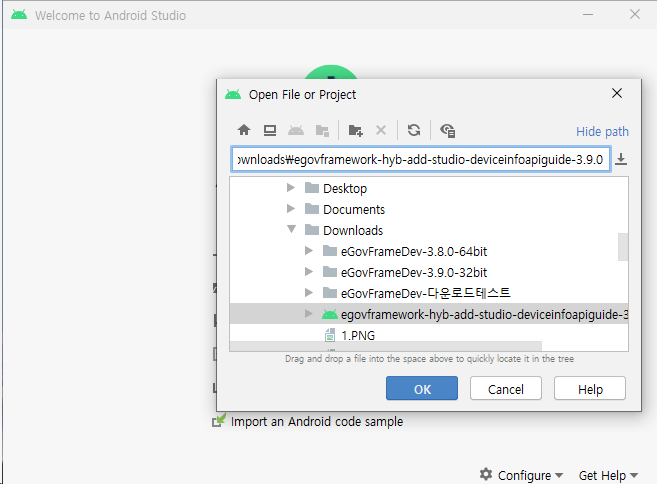Click the Refresh file tree icon

[x=413, y=130]
